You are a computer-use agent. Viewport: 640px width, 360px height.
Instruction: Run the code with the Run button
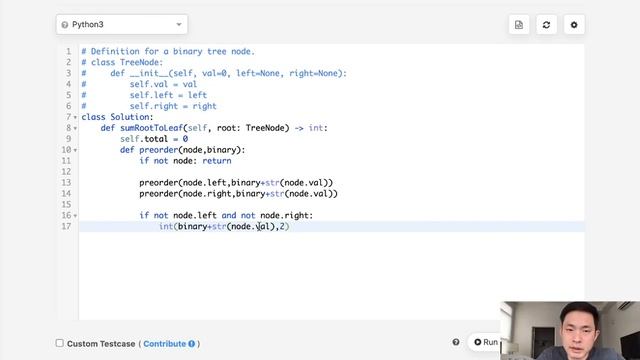pyautogui.click(x=485, y=342)
